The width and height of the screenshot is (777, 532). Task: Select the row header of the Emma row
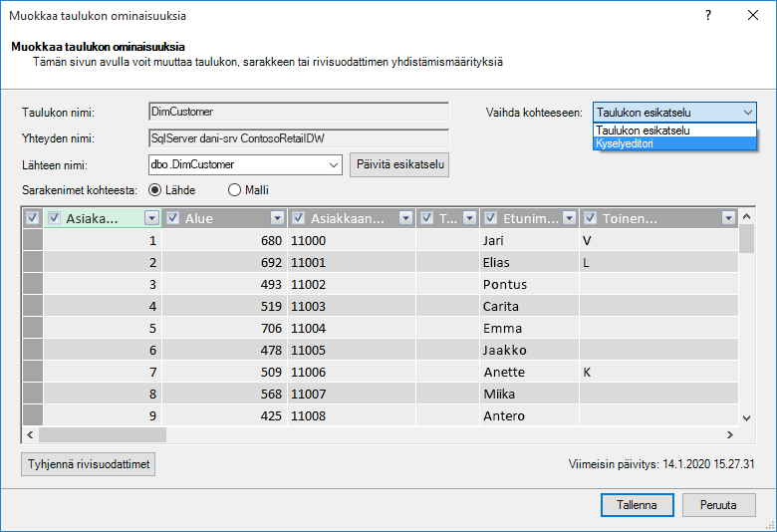click(33, 328)
